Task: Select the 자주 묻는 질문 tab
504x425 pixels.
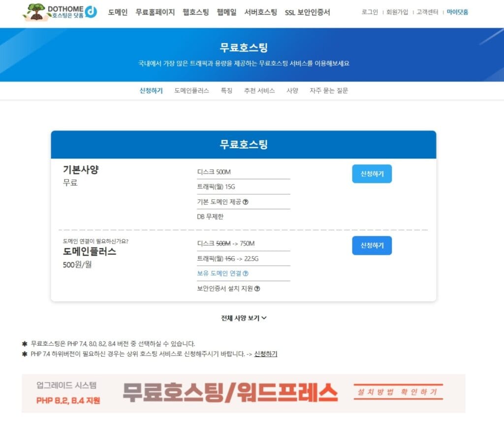Action: click(x=329, y=91)
